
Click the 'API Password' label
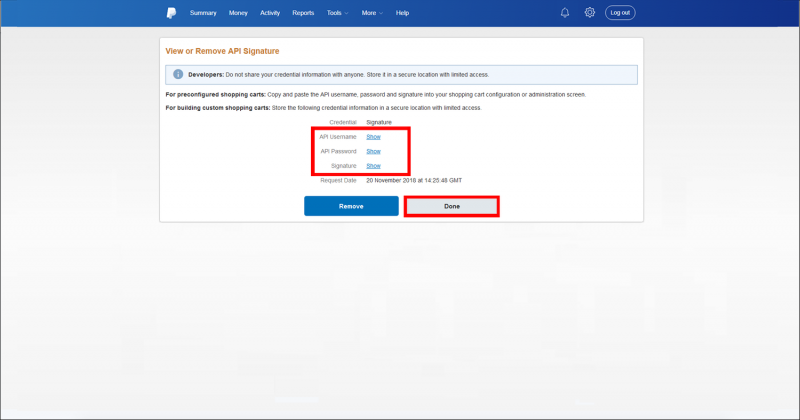(338, 152)
